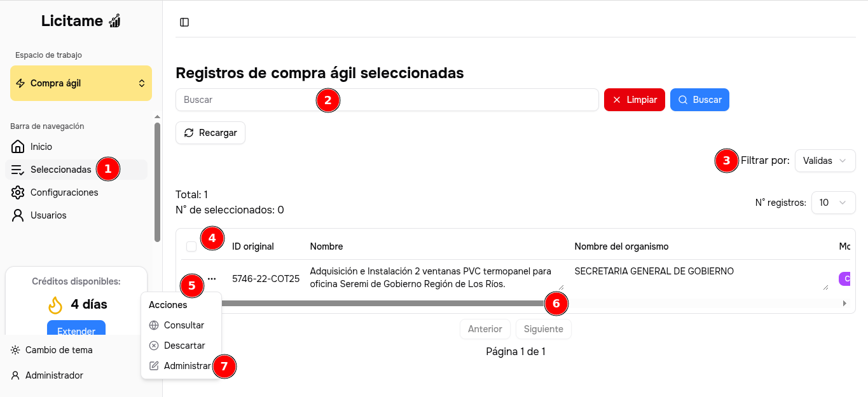Screen dimensions: 868x397
Task: Click the Configuraciones gear icon
Action: coord(18,192)
